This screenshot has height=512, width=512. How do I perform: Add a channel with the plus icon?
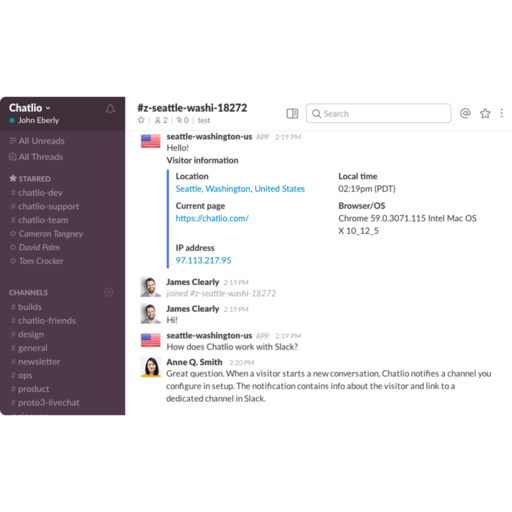pyautogui.click(x=109, y=292)
